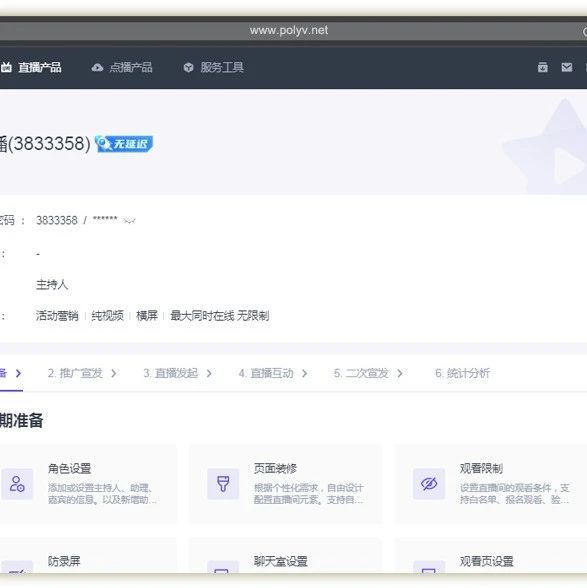This screenshot has width=587, height=588.
Task: Reveal the hidden password with eye icon
Action: click(129, 221)
